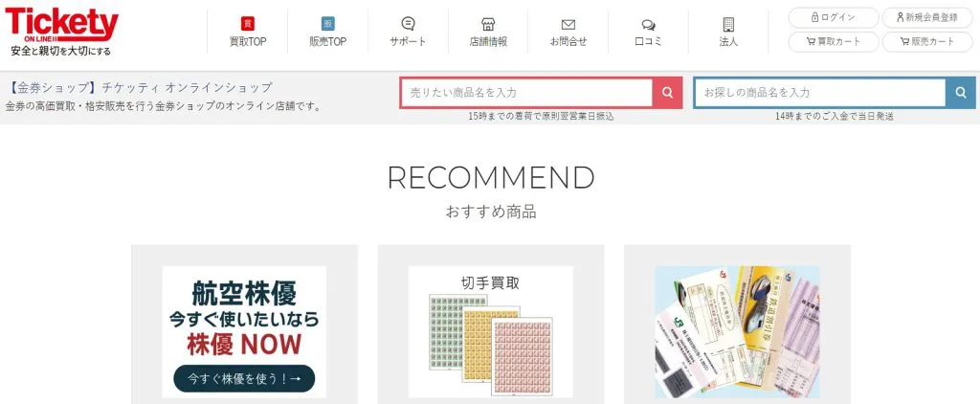
Task: Open the JR tickets recommended thumbnail
Action: coord(737,332)
